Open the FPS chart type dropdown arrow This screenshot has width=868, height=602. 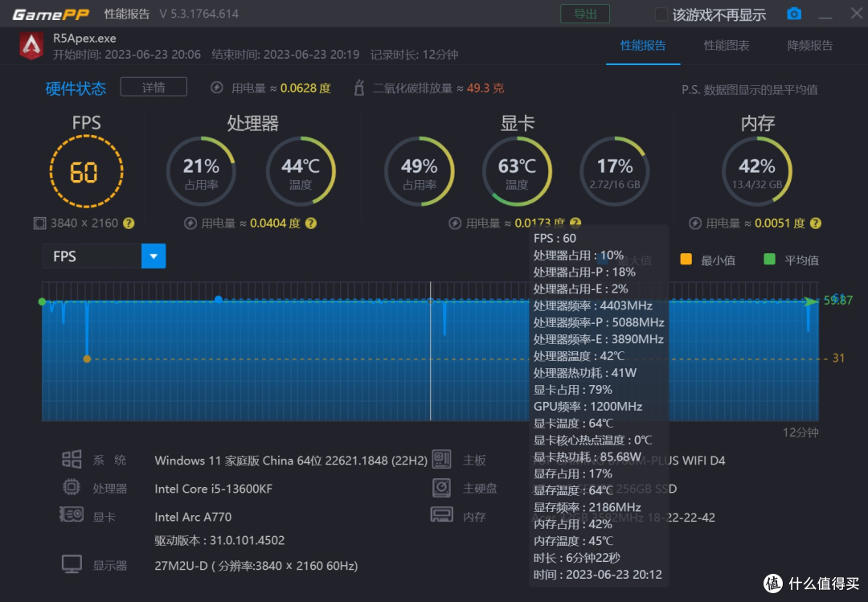(x=154, y=256)
